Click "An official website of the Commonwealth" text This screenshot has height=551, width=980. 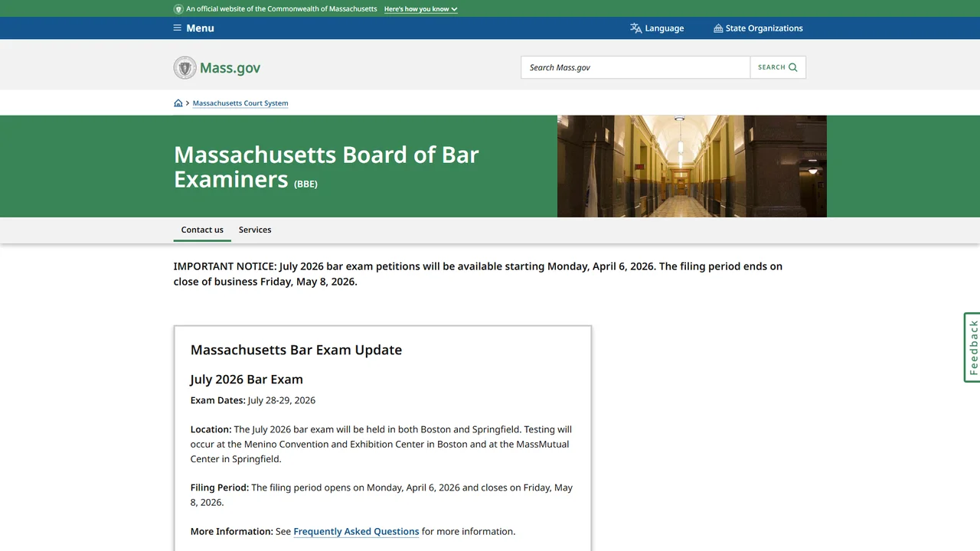282,9
